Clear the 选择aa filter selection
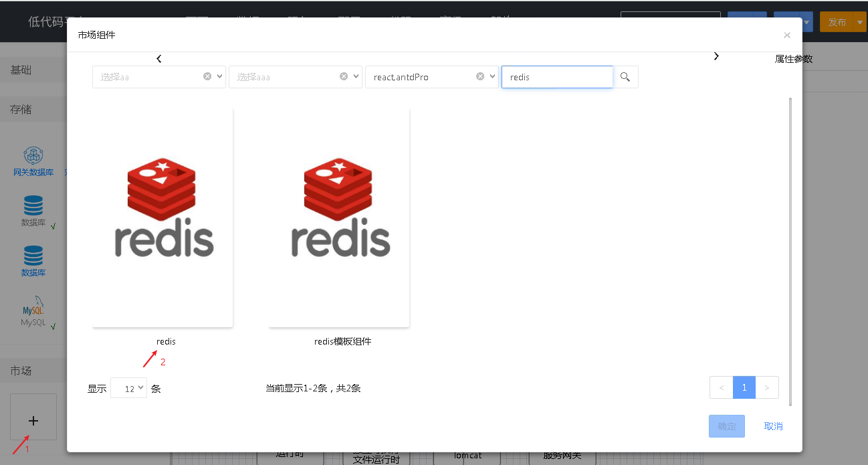 pyautogui.click(x=207, y=76)
